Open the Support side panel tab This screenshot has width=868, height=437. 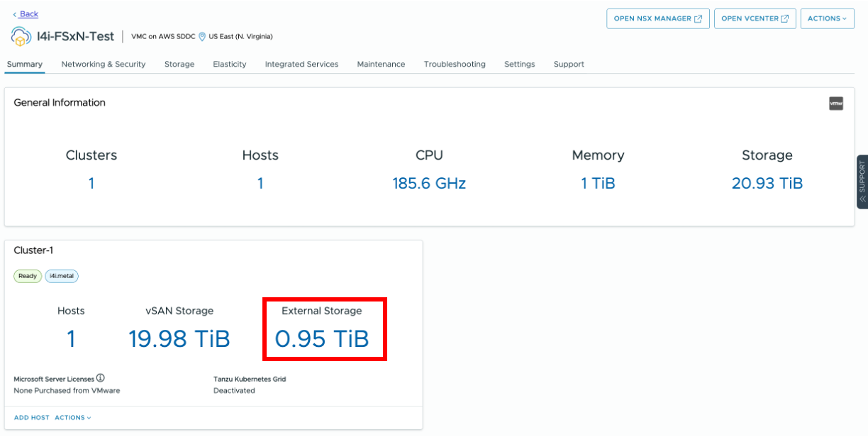click(x=862, y=182)
